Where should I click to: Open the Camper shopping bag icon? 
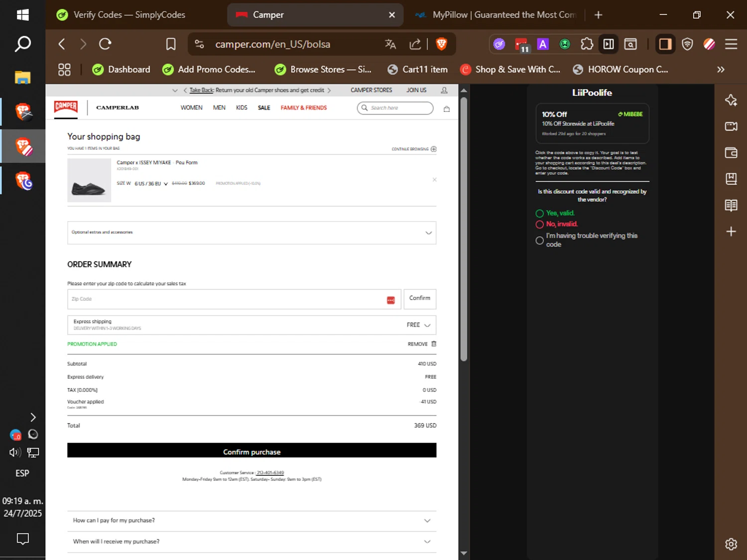[x=447, y=109]
